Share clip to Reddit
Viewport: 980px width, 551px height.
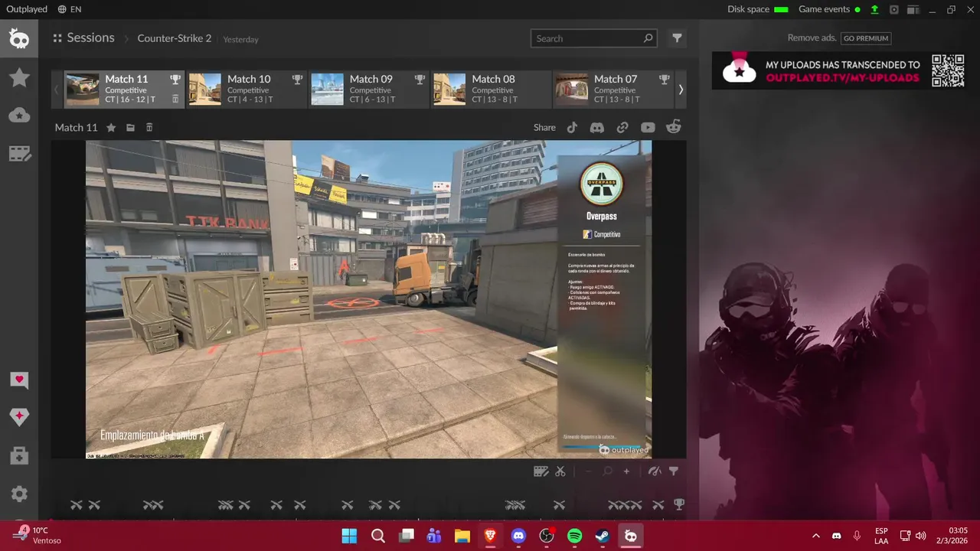(674, 128)
